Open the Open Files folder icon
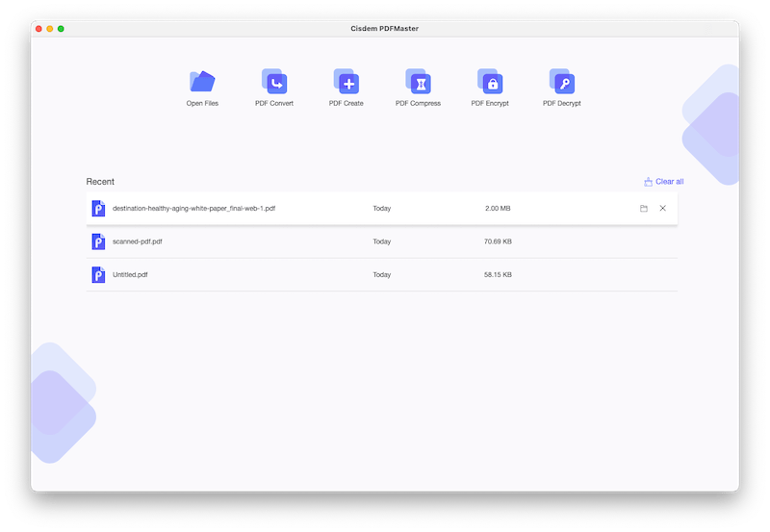The image size is (770, 532). (x=202, y=82)
